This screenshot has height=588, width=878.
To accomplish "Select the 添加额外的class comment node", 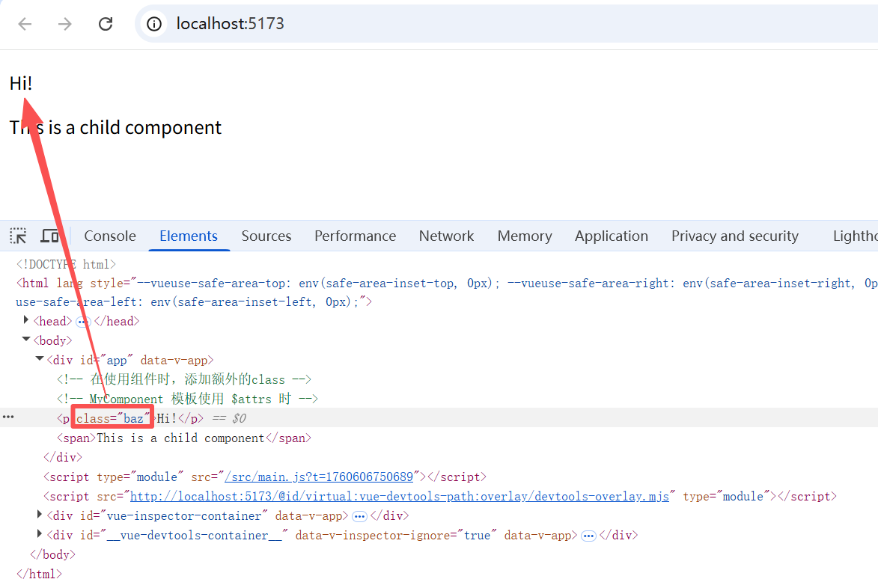I will click(183, 380).
